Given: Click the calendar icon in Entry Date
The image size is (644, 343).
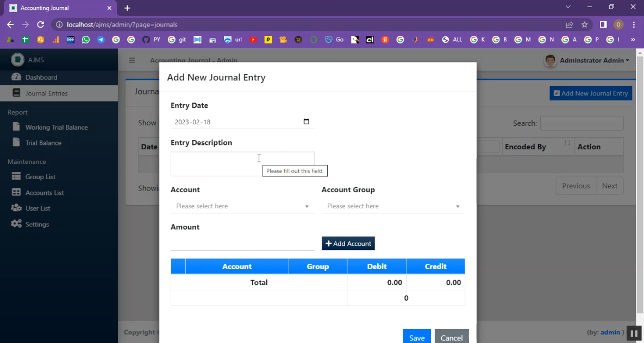Looking at the screenshot, I should click(x=306, y=122).
